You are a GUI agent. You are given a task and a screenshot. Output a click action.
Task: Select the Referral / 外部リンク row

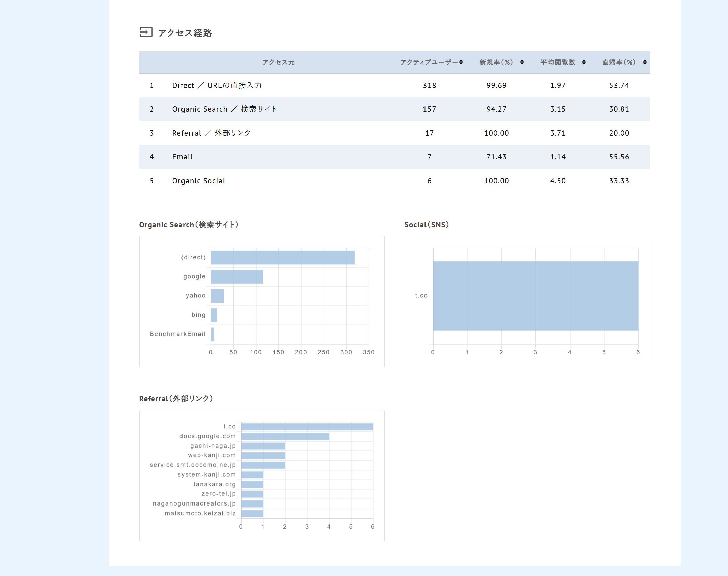tap(212, 133)
